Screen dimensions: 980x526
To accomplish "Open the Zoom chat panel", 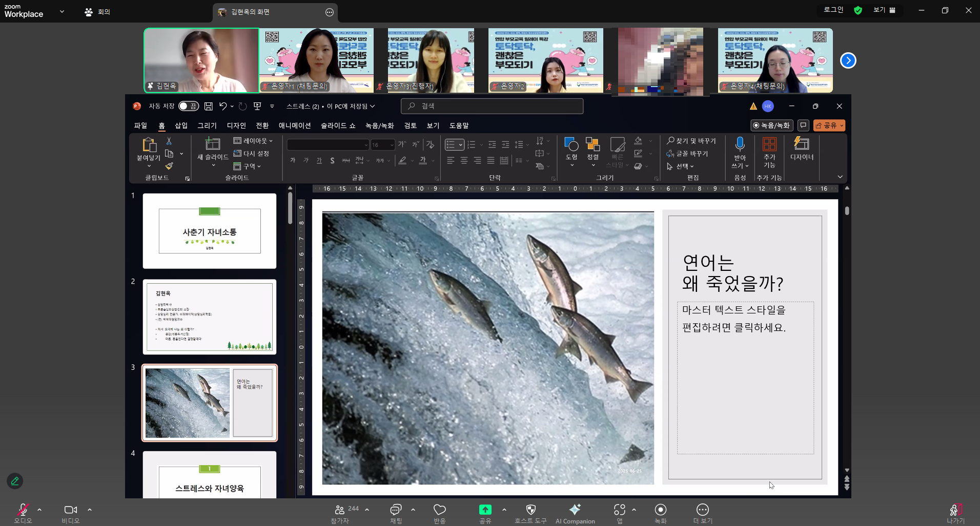I will (395, 510).
